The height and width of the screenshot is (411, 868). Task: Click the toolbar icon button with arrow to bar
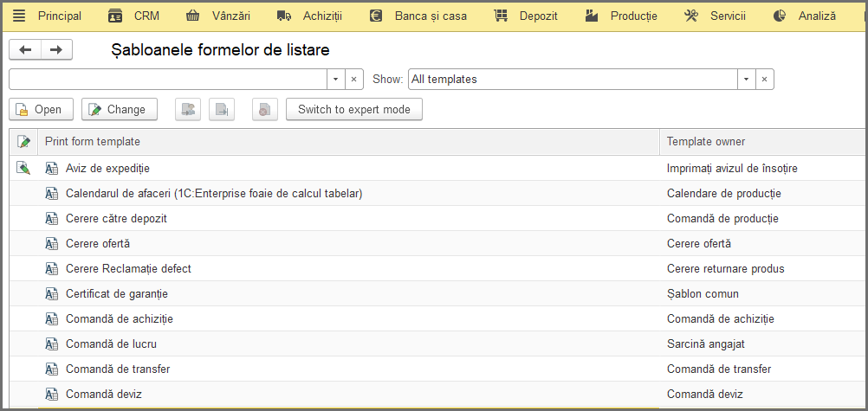(x=222, y=110)
